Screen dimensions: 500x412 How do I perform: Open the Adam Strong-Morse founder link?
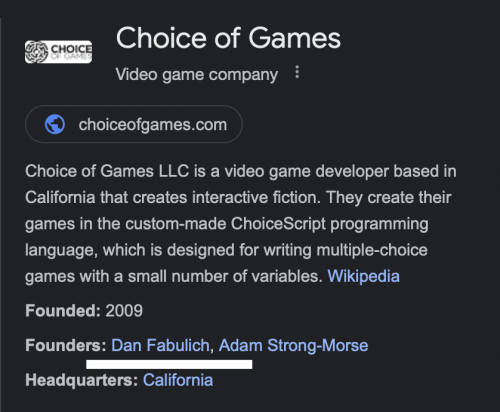(x=293, y=345)
